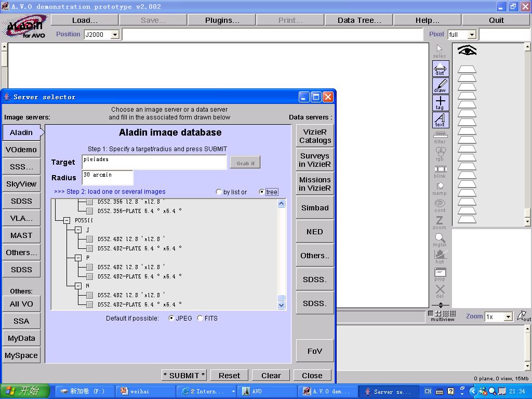Open the hist histogram tool
This screenshot has height=399, width=532.
[x=440, y=257]
